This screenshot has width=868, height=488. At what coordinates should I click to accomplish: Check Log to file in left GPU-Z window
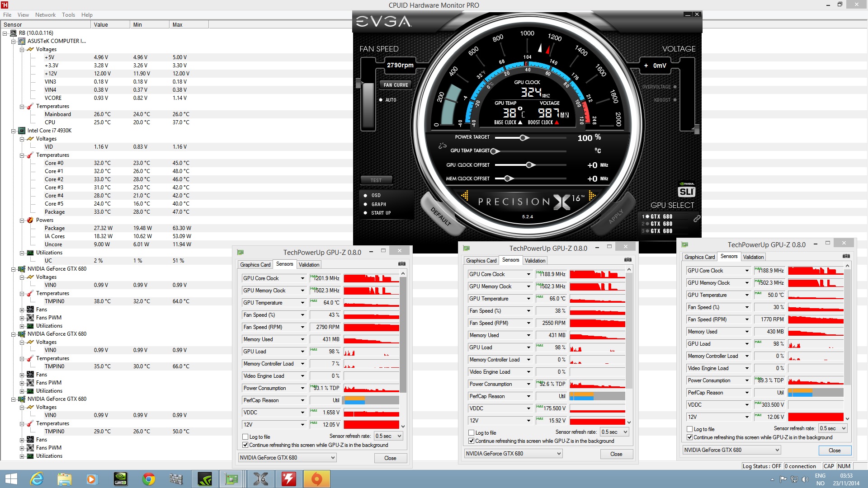pyautogui.click(x=245, y=437)
